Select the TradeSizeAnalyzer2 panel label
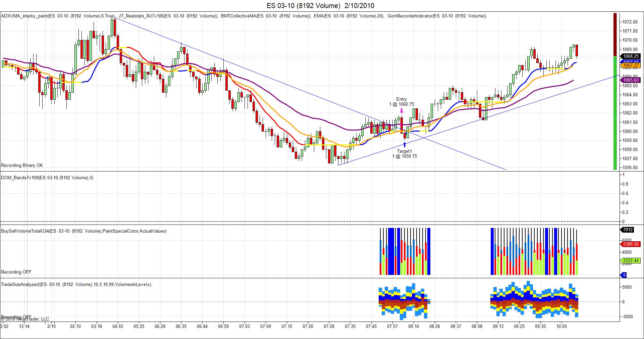This screenshot has width=644, height=339. [x=76, y=284]
